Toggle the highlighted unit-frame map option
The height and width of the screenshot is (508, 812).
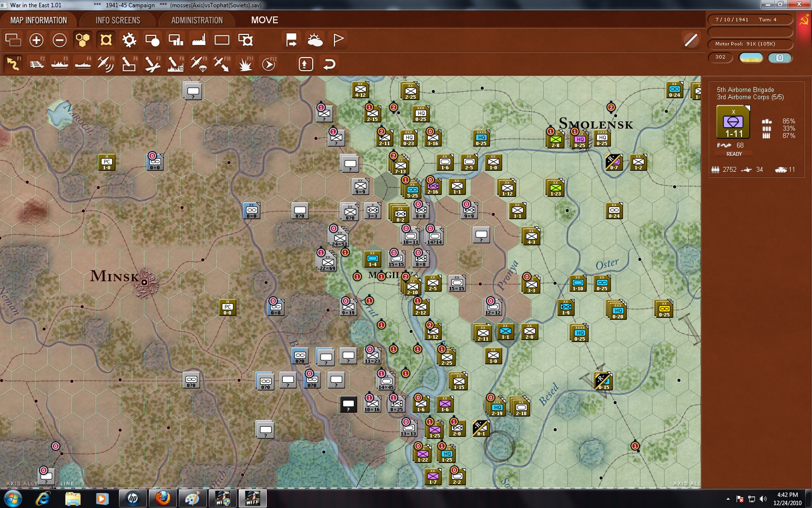point(106,40)
